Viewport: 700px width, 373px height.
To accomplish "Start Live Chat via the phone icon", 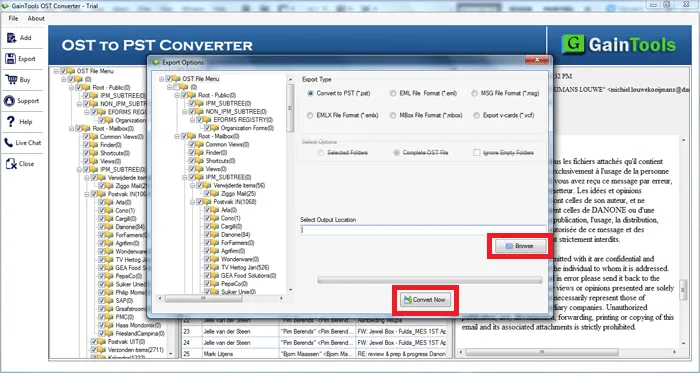I will pyautogui.click(x=9, y=143).
